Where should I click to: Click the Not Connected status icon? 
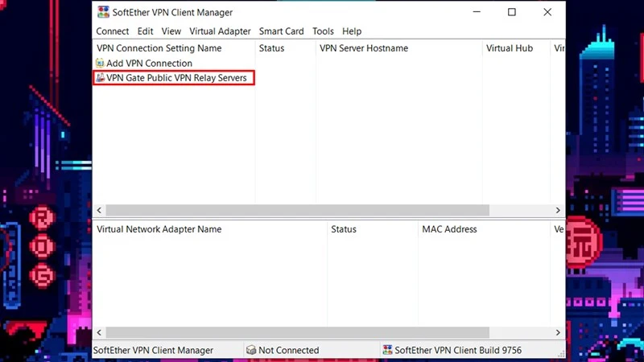click(251, 350)
